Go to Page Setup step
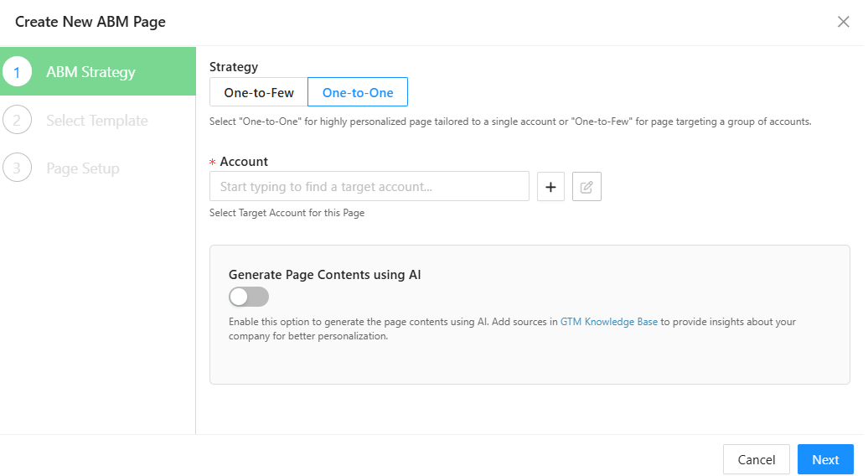Screen dimensions: 868x476 tap(97, 168)
